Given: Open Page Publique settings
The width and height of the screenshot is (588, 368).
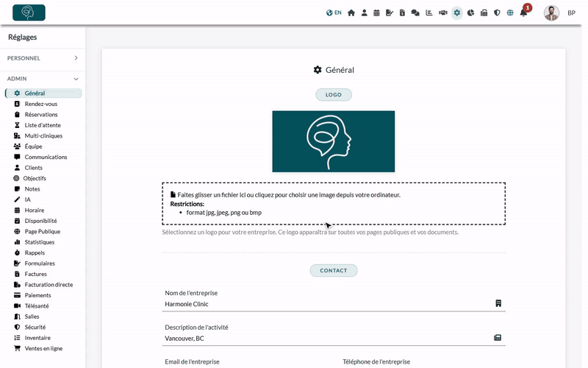Looking at the screenshot, I should pyautogui.click(x=43, y=231).
